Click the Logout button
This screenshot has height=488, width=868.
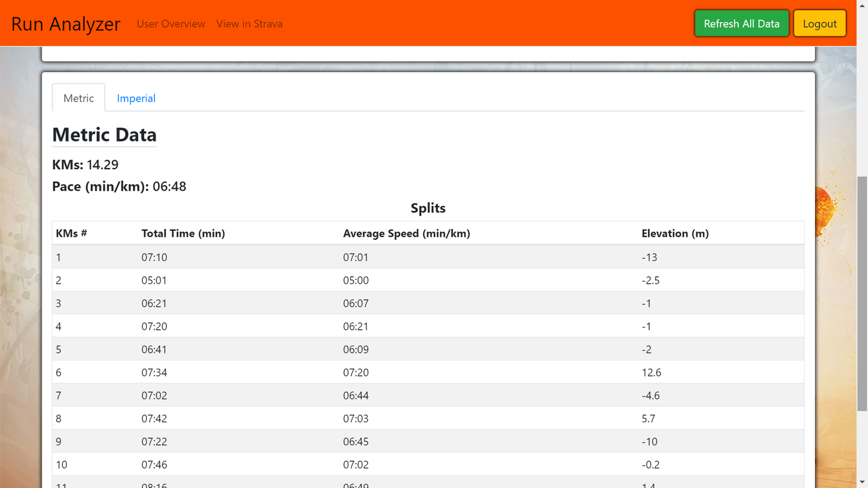pyautogui.click(x=819, y=24)
